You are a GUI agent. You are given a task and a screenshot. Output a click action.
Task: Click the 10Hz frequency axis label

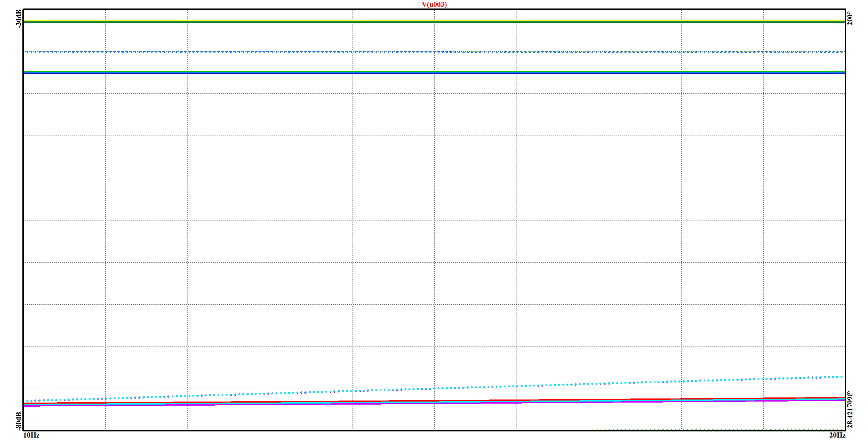coord(31,435)
